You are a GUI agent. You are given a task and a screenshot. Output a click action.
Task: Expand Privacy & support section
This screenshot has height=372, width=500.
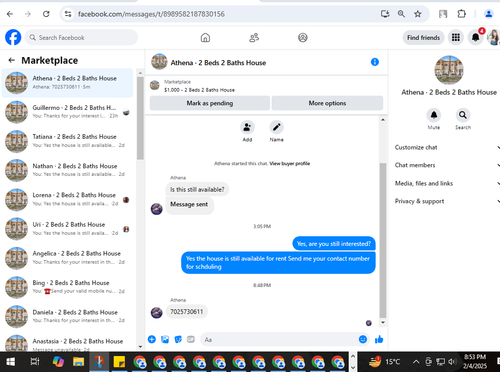tap(447, 201)
